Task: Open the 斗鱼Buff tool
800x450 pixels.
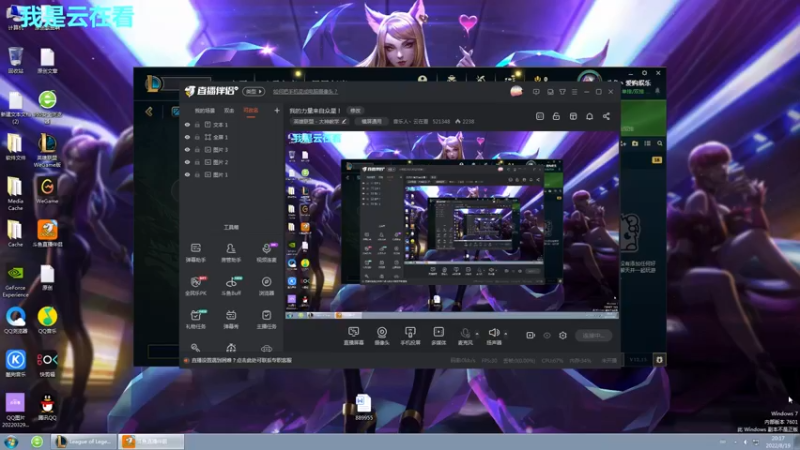Action: 231,286
